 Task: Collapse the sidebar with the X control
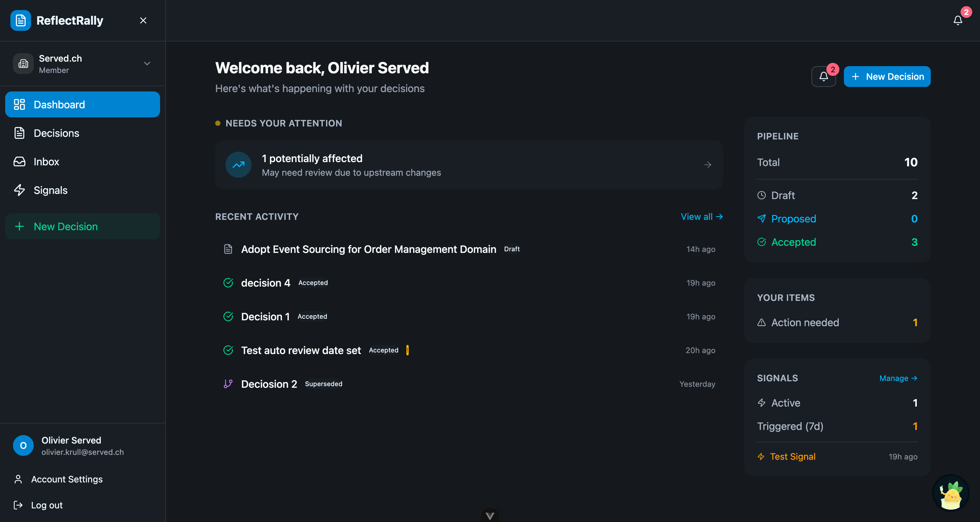coord(143,20)
